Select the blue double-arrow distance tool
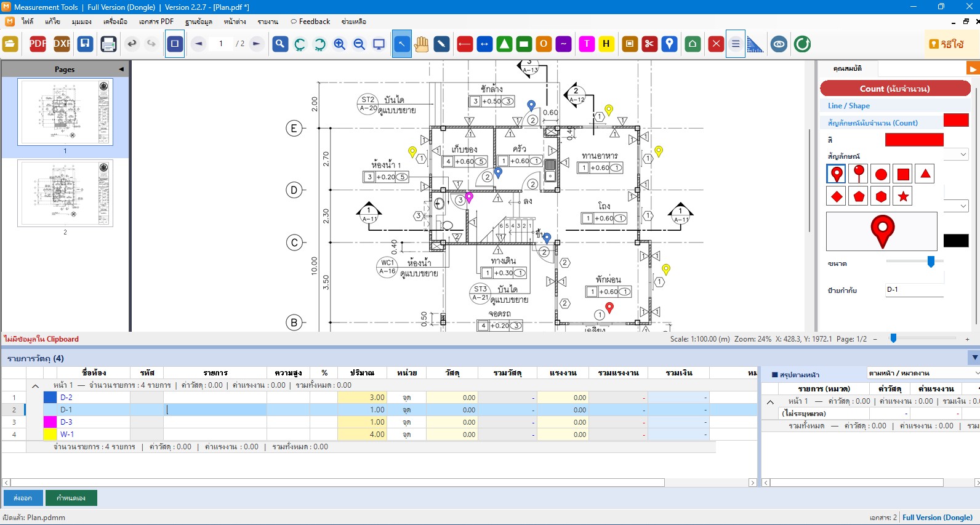980x525 pixels. point(484,44)
